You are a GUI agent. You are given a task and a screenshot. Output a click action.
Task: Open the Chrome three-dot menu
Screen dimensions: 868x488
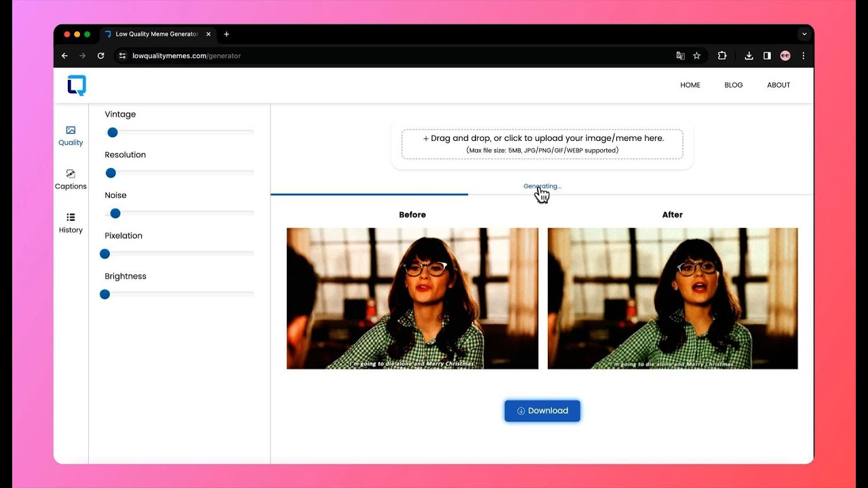coord(804,56)
